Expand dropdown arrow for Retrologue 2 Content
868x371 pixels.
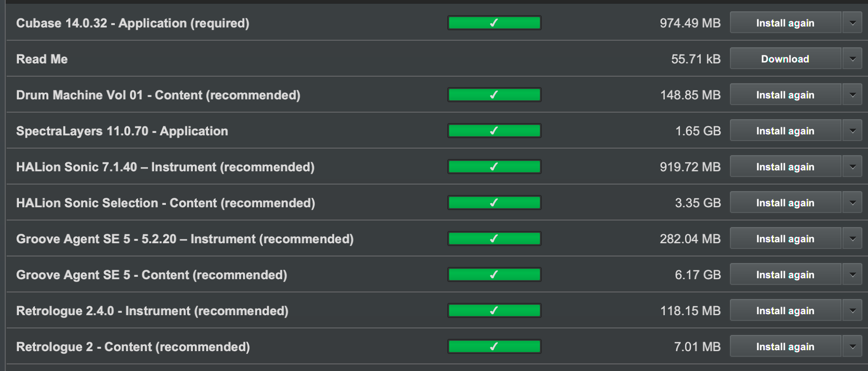852,346
